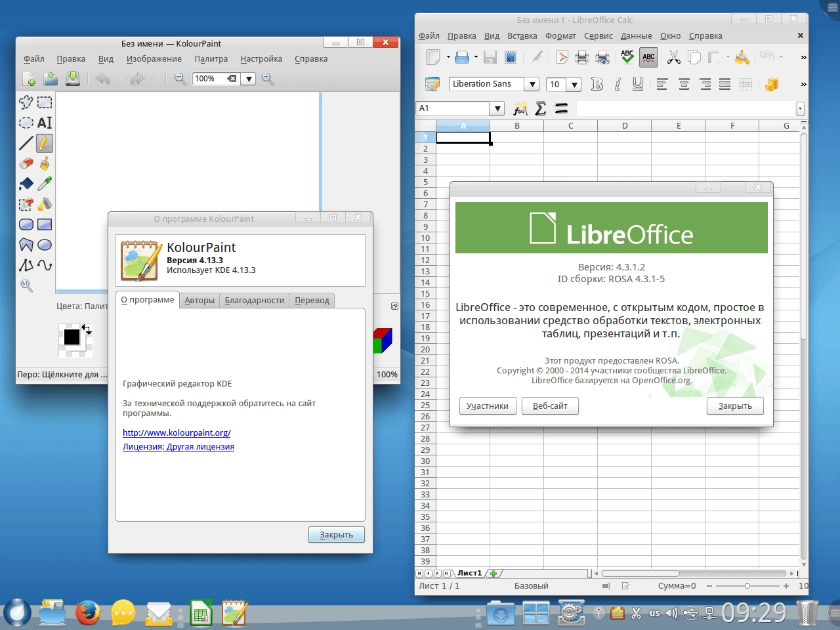The image size is (840, 630).
Task: Click Закрыть in LibreOffice about dialog
Action: pyautogui.click(x=735, y=406)
